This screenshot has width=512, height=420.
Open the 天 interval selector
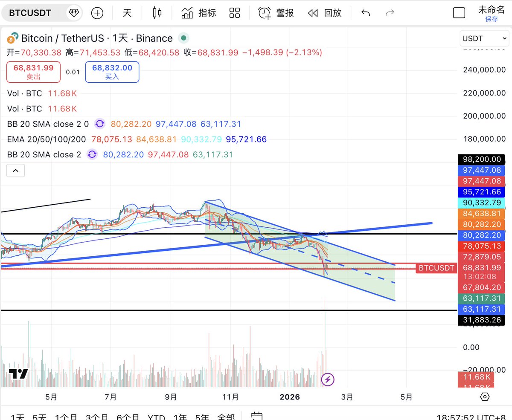tap(127, 13)
